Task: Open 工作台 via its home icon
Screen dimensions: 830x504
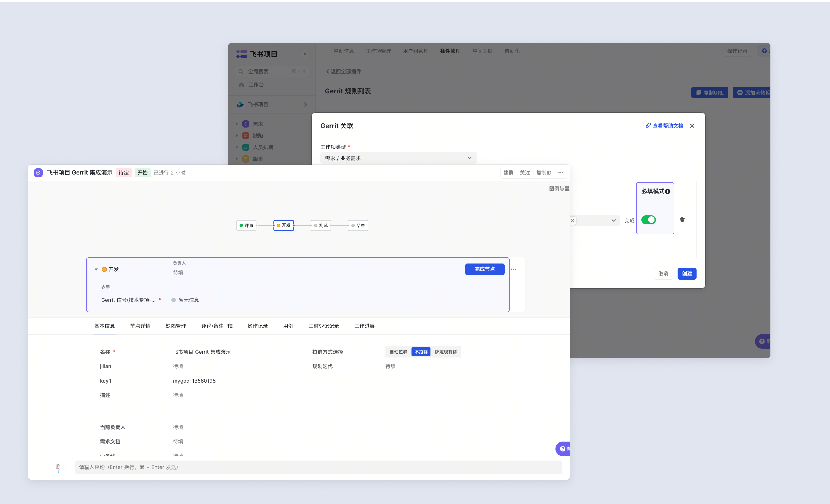Action: [241, 84]
